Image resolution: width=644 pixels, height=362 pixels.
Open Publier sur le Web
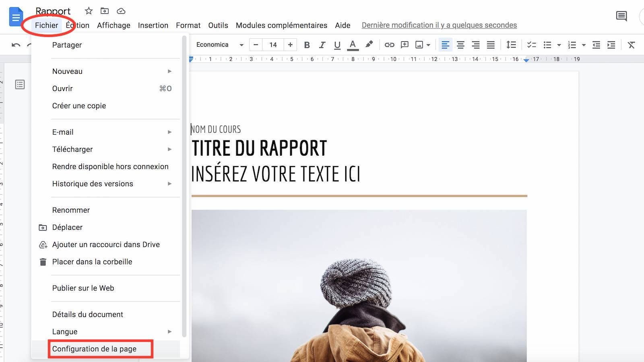tap(83, 288)
